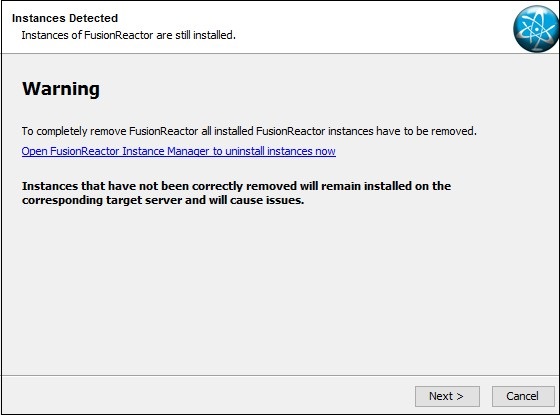Click the 'To completely remove FusionReactor' sentence
The width and height of the screenshot is (560, 415).
(249, 131)
